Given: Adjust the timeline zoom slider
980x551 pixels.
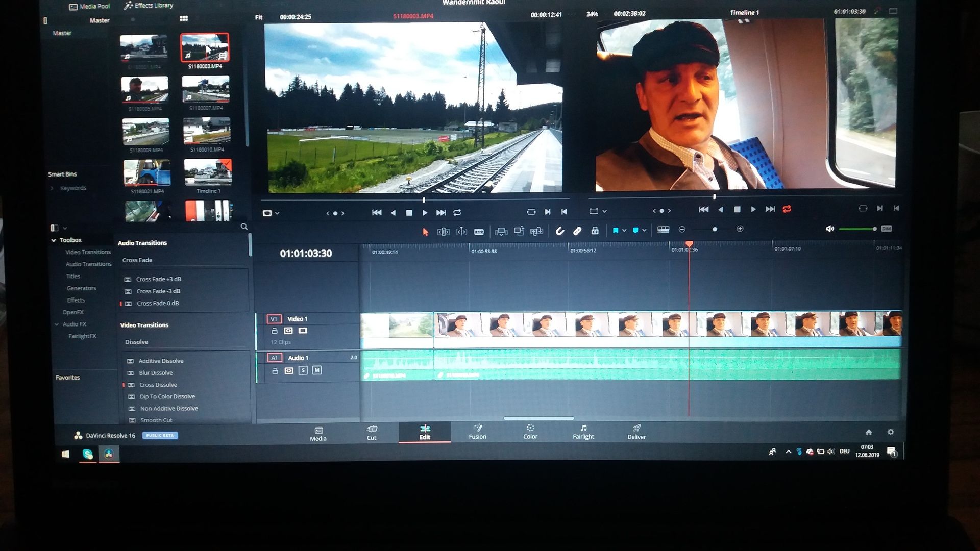Looking at the screenshot, I should click(x=715, y=230).
